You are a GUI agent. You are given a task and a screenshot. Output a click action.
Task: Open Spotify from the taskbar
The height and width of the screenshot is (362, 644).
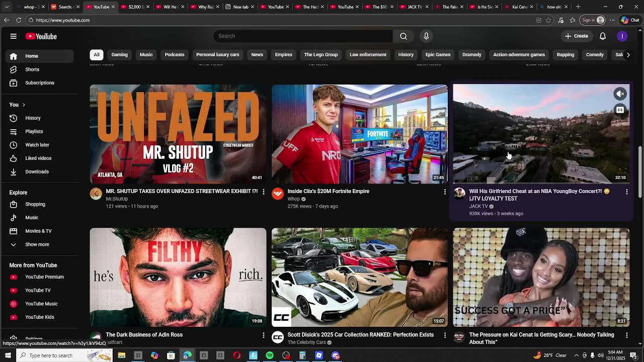(x=270, y=355)
